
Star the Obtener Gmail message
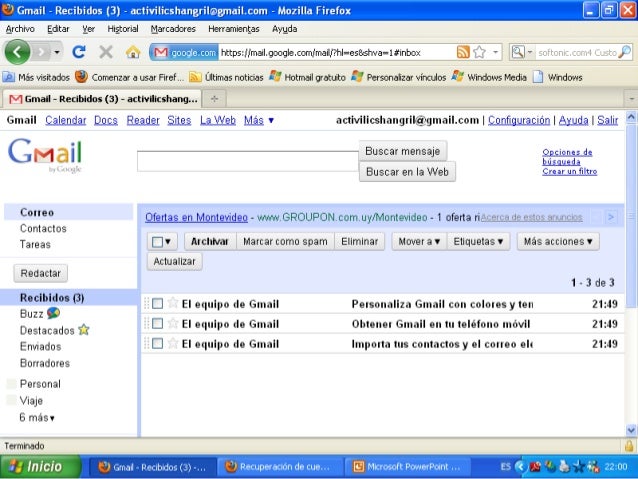173,323
